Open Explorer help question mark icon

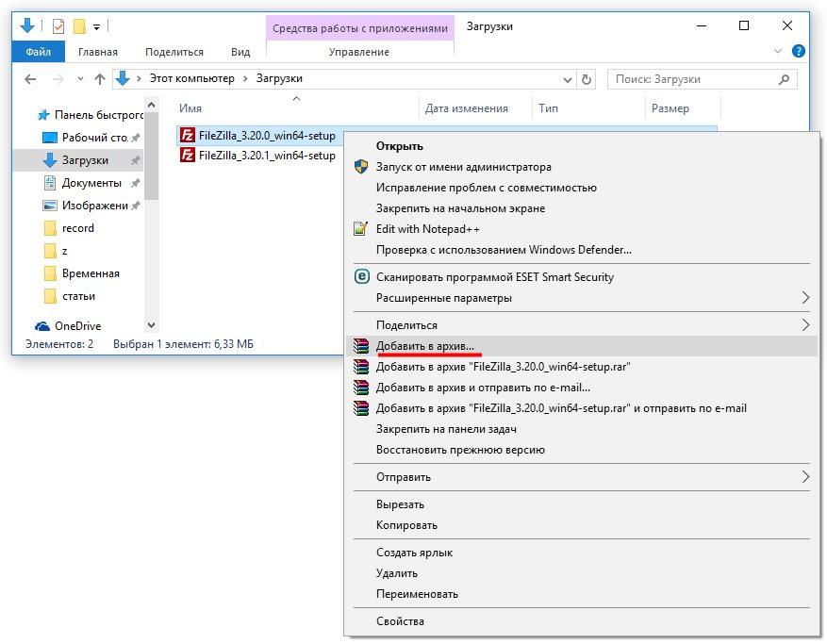point(798,52)
